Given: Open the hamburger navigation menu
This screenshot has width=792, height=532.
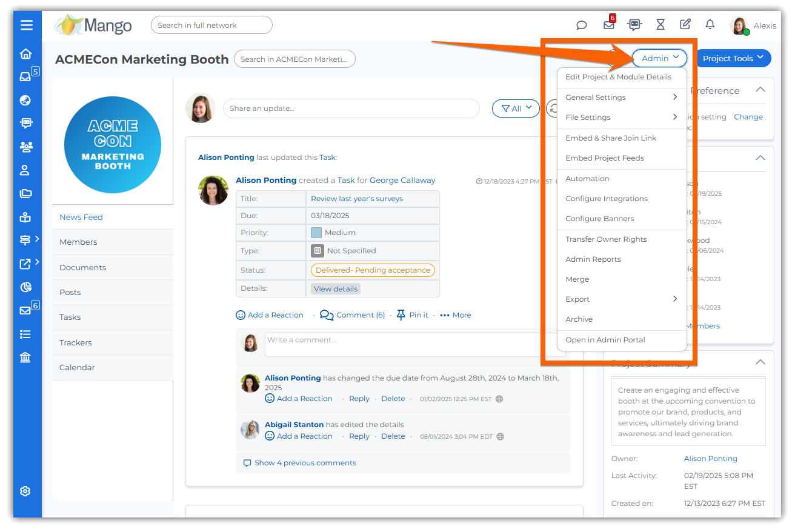Looking at the screenshot, I should coord(26,25).
